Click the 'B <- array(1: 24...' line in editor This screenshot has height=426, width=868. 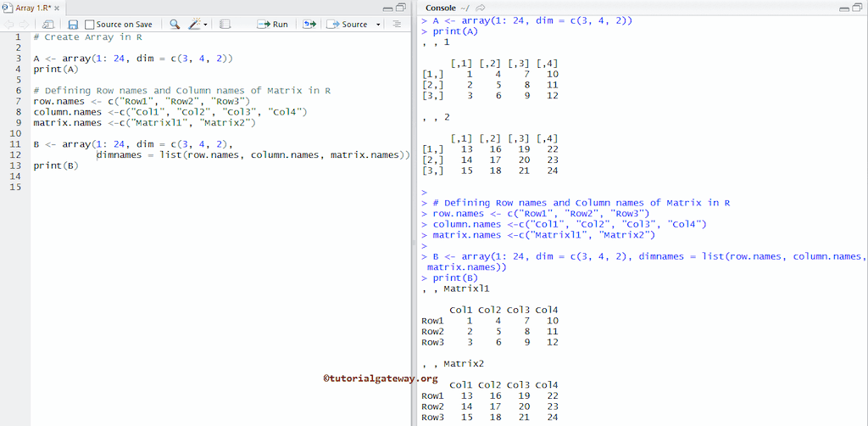(x=133, y=144)
